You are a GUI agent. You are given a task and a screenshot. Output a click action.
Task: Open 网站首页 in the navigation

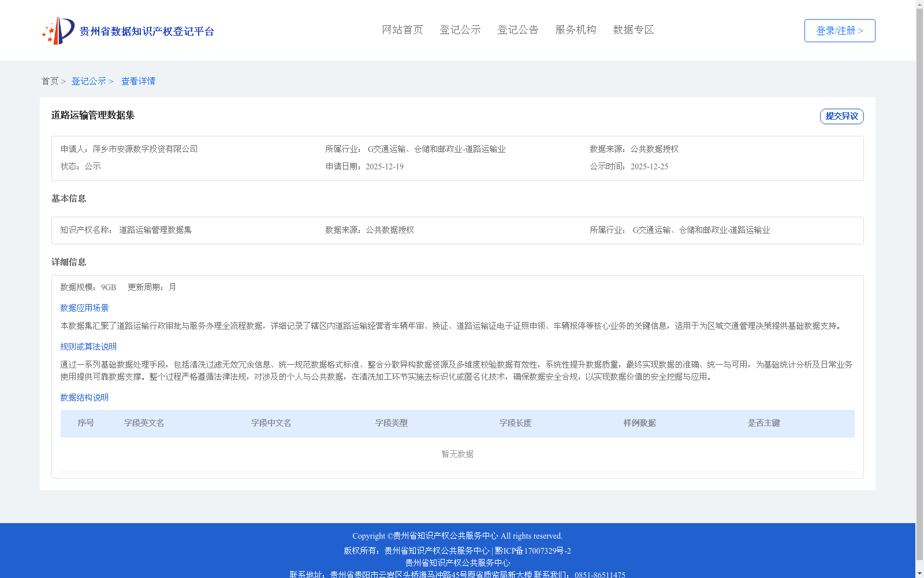click(x=403, y=29)
